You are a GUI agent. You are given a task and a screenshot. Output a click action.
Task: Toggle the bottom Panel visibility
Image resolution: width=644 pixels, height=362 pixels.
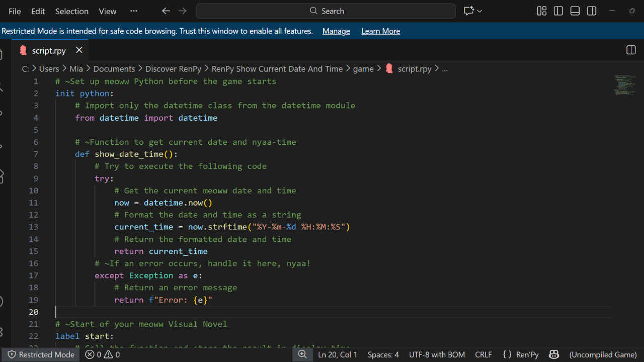pyautogui.click(x=575, y=11)
